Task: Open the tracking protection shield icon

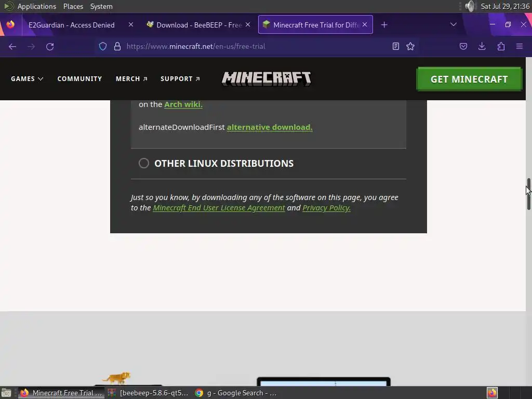Action: tap(103, 46)
